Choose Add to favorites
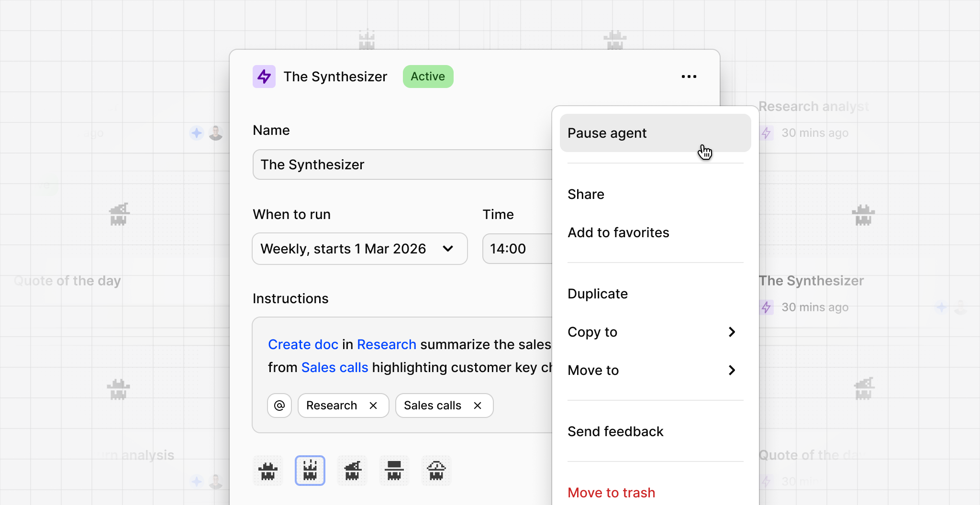This screenshot has width=980, height=505. [x=618, y=232]
